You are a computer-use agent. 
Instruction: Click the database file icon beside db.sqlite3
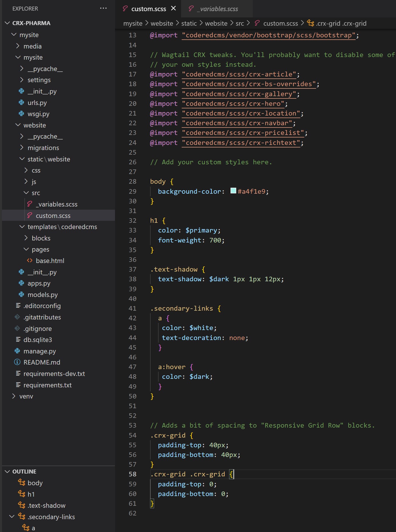[x=18, y=339]
